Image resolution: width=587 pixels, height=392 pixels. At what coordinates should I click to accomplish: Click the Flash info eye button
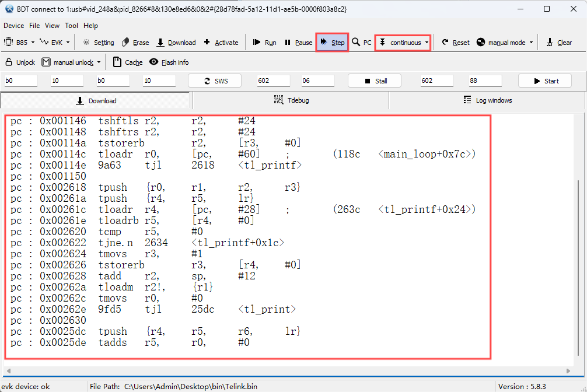click(x=169, y=62)
